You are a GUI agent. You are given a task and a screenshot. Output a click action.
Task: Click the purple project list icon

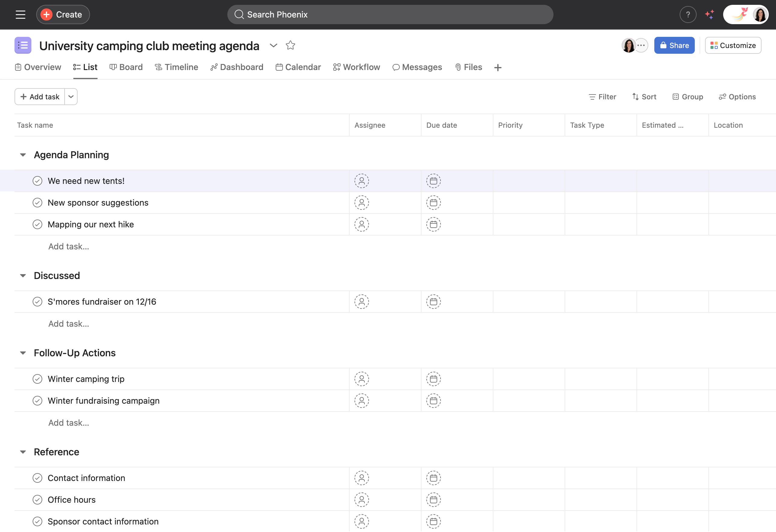point(23,45)
